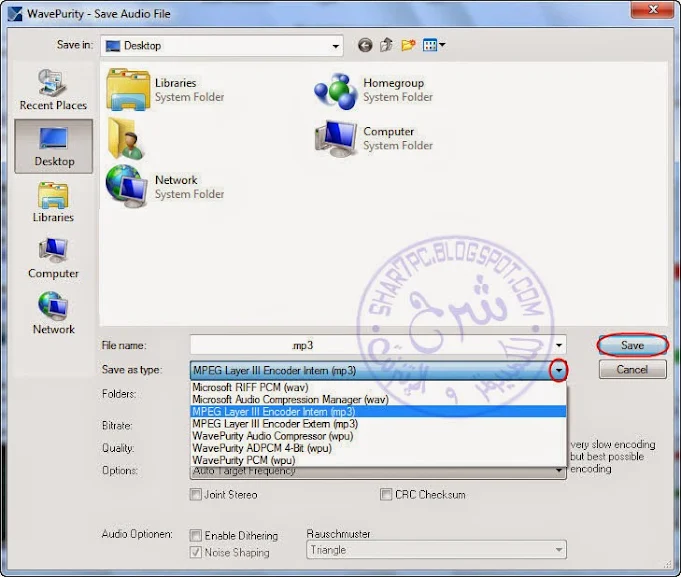Go back using the back arrow icon
The image size is (681, 577).
365,45
